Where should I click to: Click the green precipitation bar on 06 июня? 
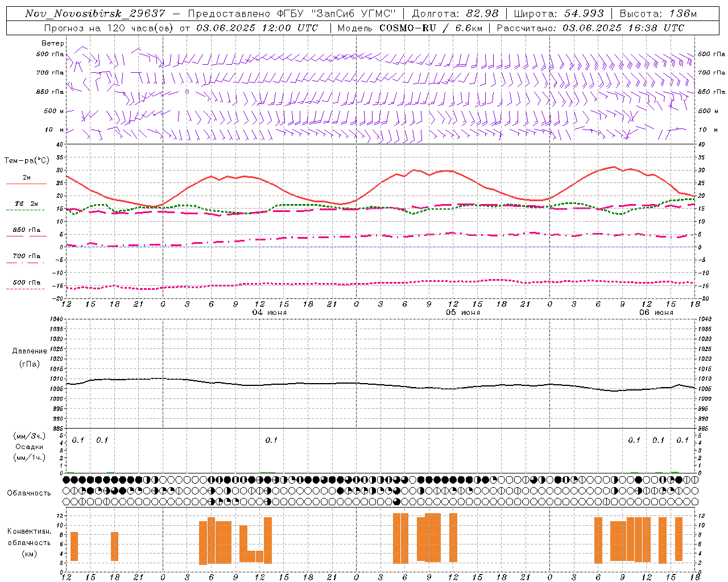coord(675,472)
